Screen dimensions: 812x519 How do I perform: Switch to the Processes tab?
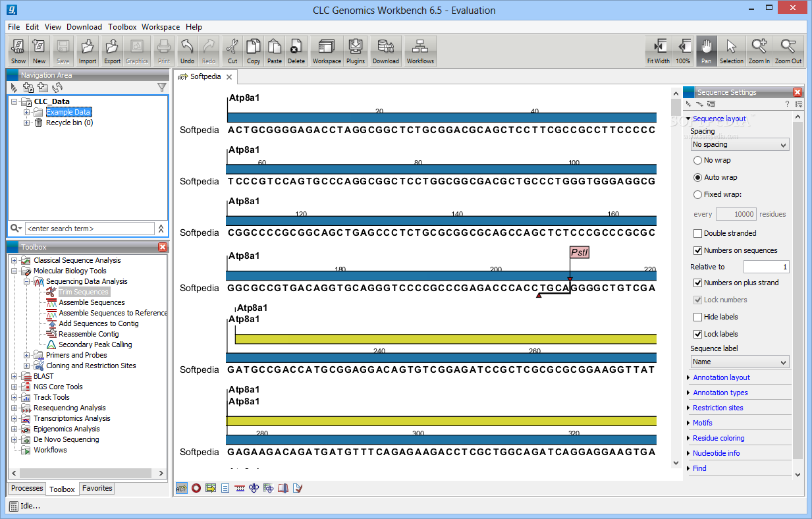(27, 488)
